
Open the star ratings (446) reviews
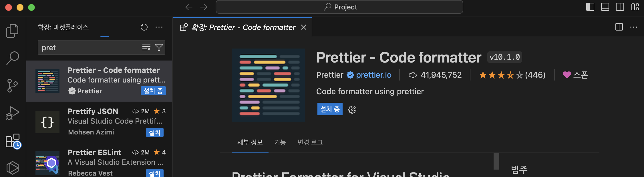point(512,75)
